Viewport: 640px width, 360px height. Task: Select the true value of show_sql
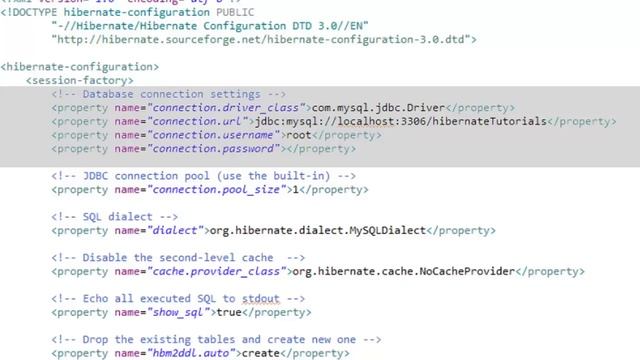(229, 312)
